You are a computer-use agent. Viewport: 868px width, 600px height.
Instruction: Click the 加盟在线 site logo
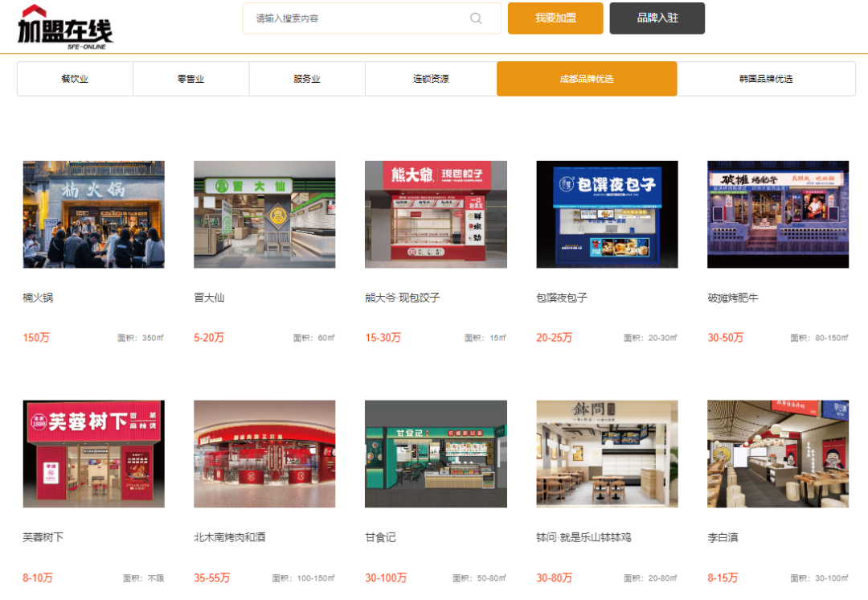65,27
